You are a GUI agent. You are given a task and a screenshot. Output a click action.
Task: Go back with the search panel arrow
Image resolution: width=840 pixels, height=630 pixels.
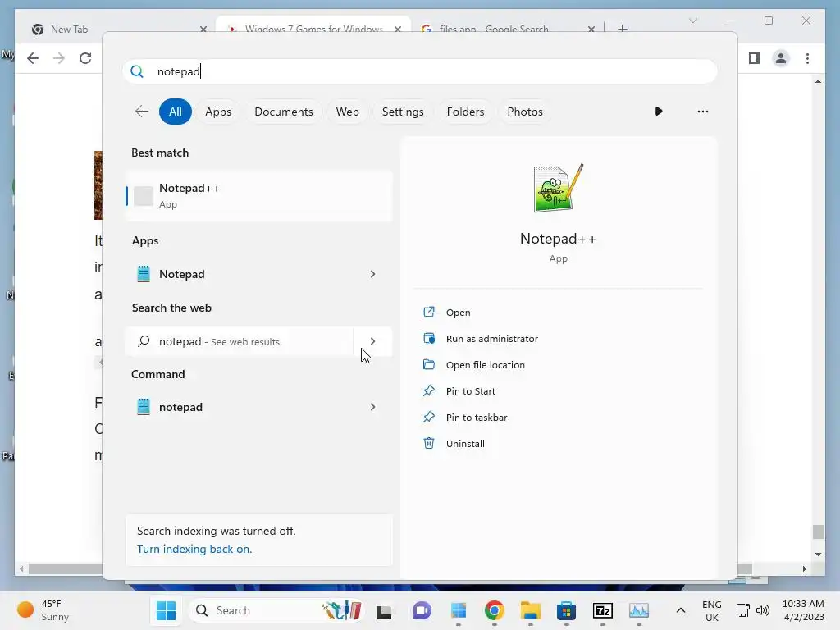[141, 112]
